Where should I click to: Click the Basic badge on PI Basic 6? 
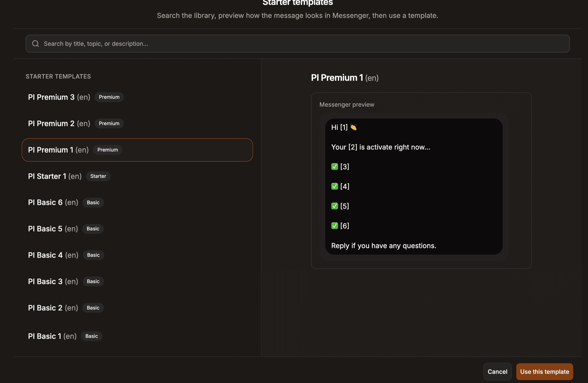point(93,202)
